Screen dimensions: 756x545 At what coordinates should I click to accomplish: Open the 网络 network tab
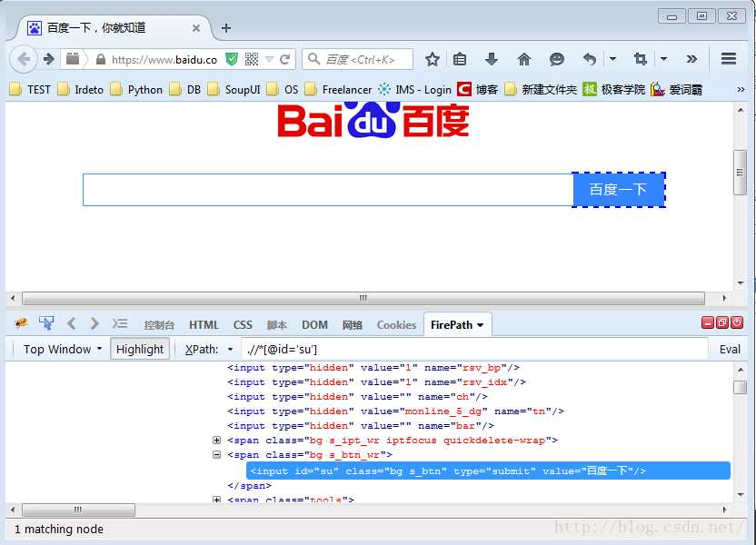pyautogui.click(x=352, y=325)
